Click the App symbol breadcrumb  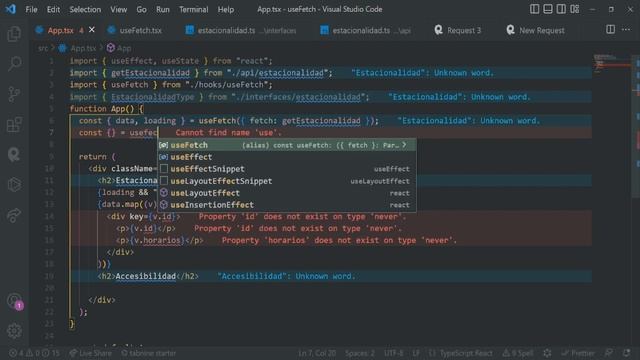tap(119, 48)
